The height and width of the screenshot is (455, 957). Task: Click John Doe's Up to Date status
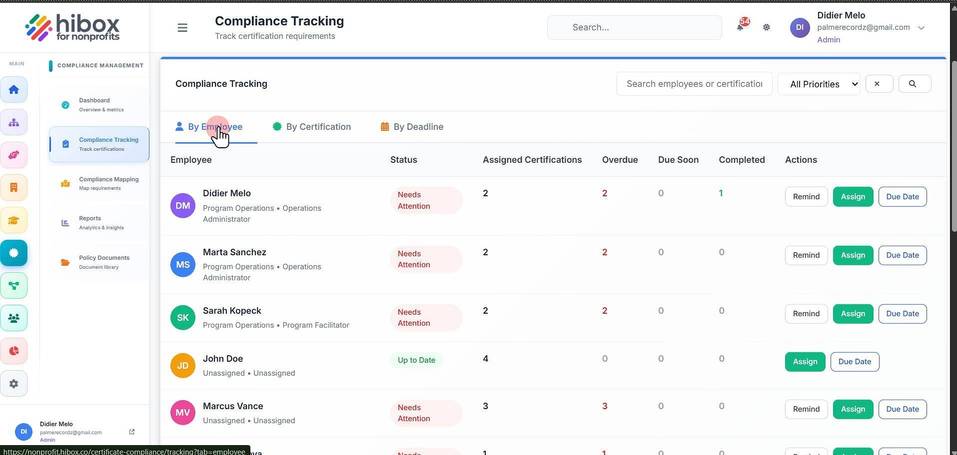click(x=417, y=360)
